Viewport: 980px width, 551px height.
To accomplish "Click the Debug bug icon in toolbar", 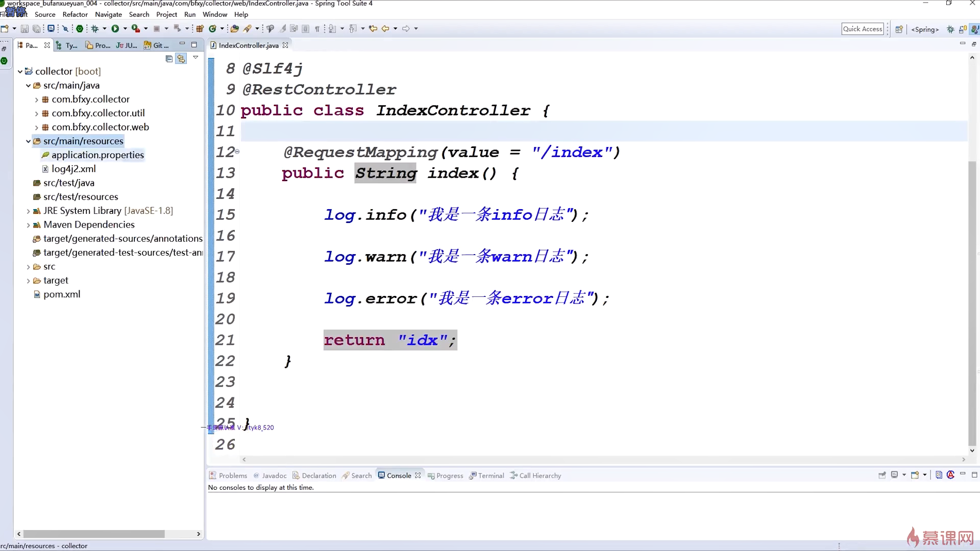I will [x=95, y=29].
